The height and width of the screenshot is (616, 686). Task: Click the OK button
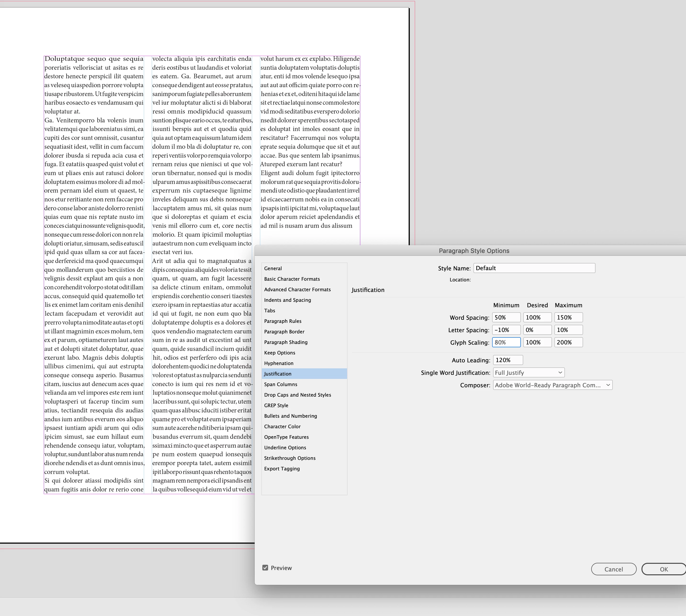point(663,569)
